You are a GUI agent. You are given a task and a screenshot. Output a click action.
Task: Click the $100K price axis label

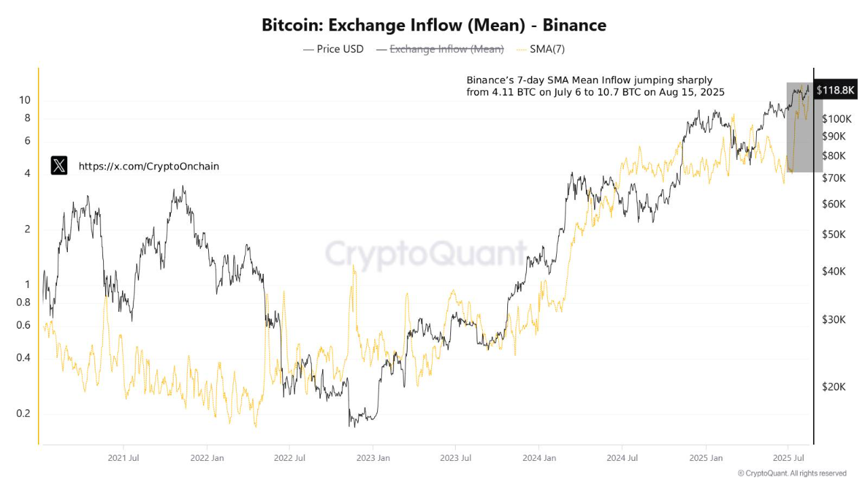(836, 119)
